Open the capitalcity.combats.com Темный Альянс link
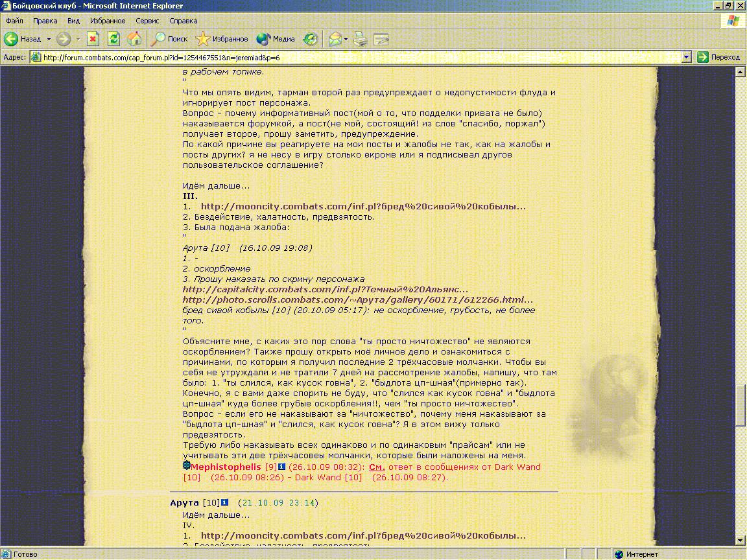 pos(326,290)
